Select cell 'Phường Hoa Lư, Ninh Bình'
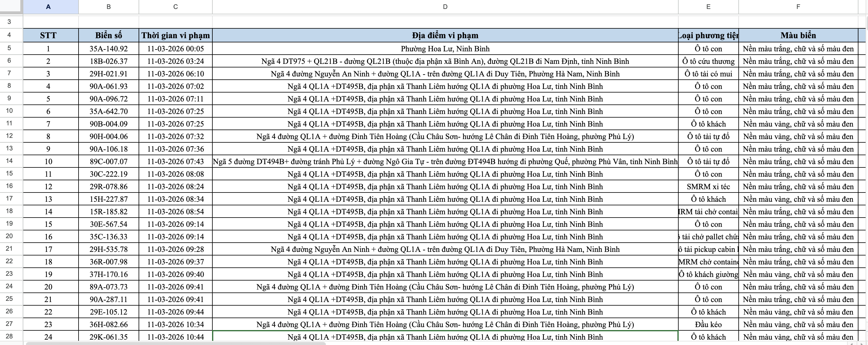This screenshot has width=868, height=345. coord(445,49)
